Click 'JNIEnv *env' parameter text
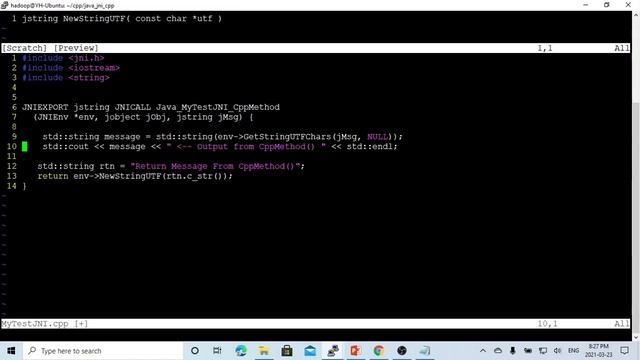The height and width of the screenshot is (360, 640). [67, 117]
